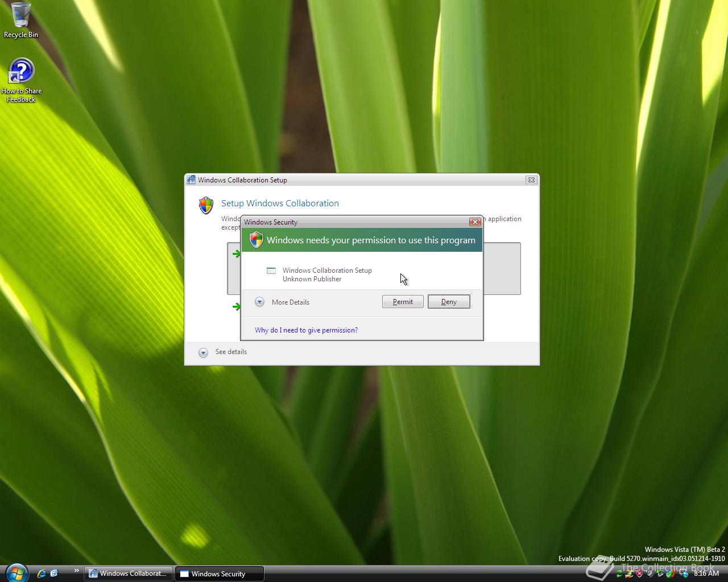The image size is (728, 582).
Task: Launch Internet Explorer from Quick Launch
Action: 41,573
